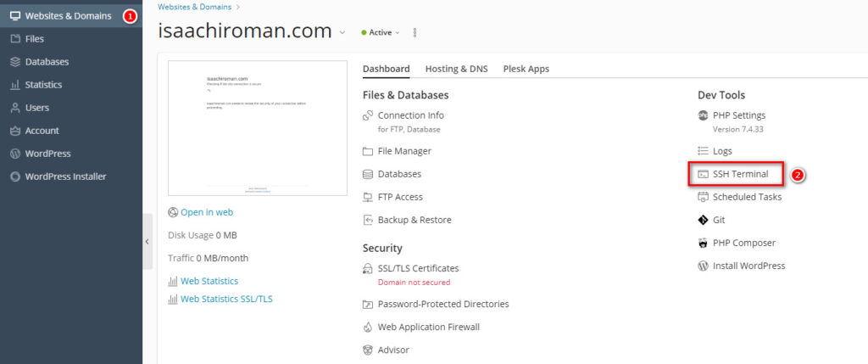Click the Install WordPress logo icon

(703, 266)
